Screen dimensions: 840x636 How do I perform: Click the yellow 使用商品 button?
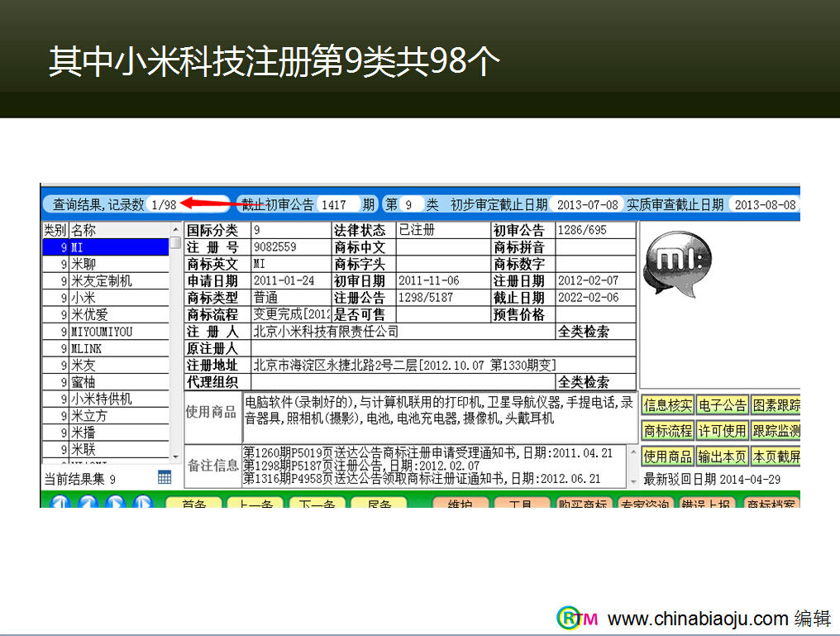[x=667, y=457]
